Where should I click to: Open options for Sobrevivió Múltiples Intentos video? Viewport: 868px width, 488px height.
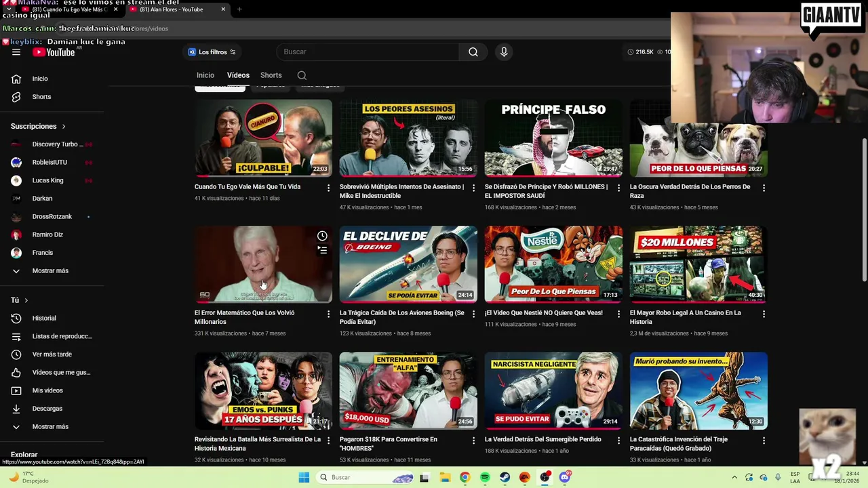coord(474,188)
